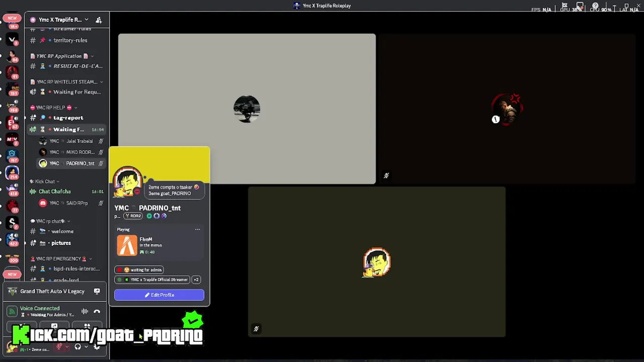This screenshot has height=362, width=644.
Task: Click YMC x Traplife Official Streamer role
Action: pyautogui.click(x=152, y=280)
